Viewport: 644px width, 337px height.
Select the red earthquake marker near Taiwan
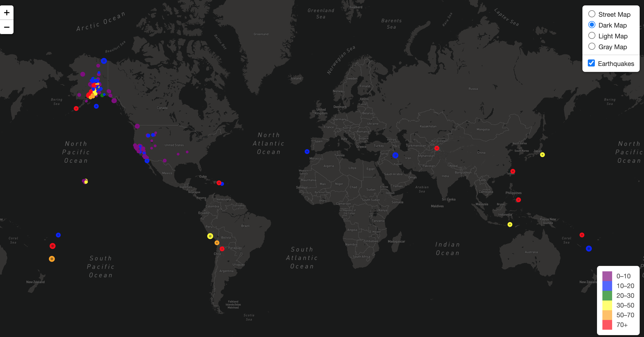tap(513, 171)
